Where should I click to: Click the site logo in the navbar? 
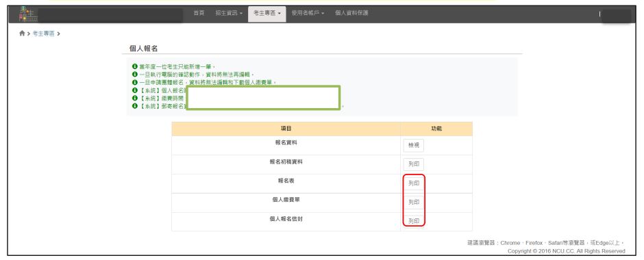[x=28, y=14]
